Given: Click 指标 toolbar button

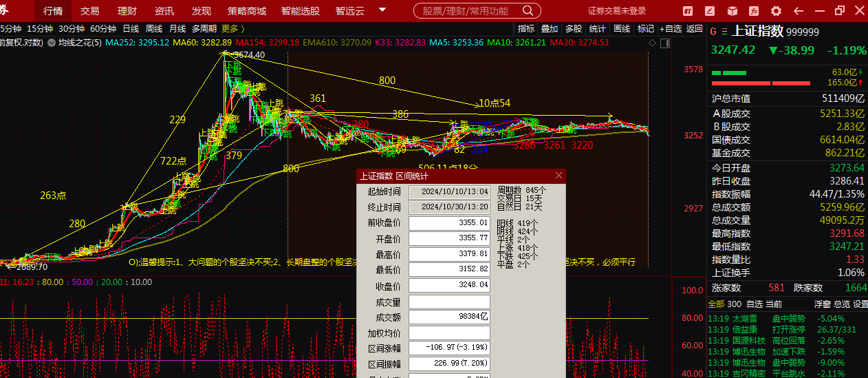Looking at the screenshot, I should click(526, 28).
